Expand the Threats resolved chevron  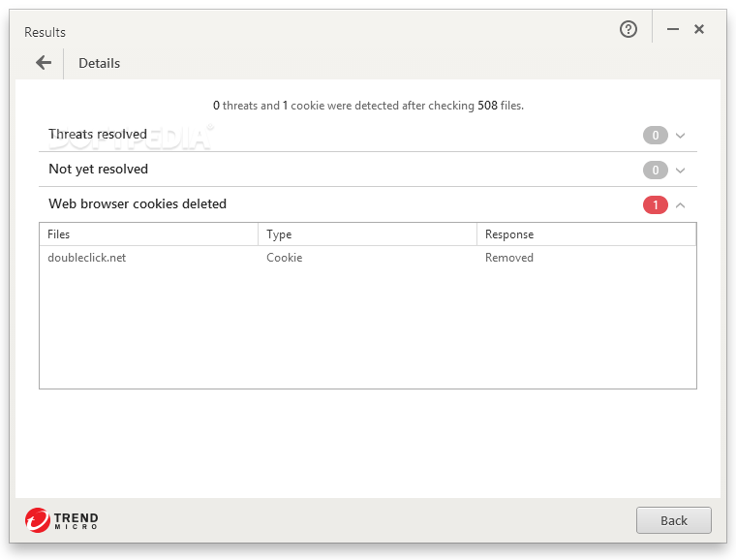coord(680,136)
